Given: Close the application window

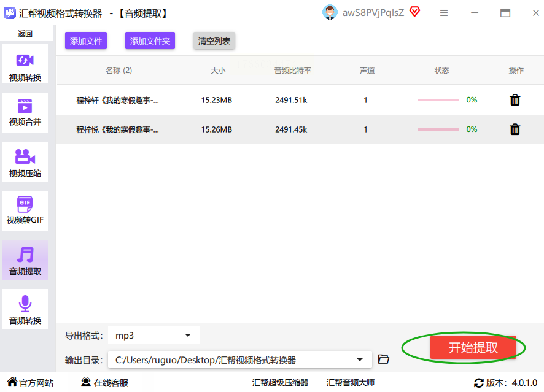Looking at the screenshot, I should (x=535, y=13).
